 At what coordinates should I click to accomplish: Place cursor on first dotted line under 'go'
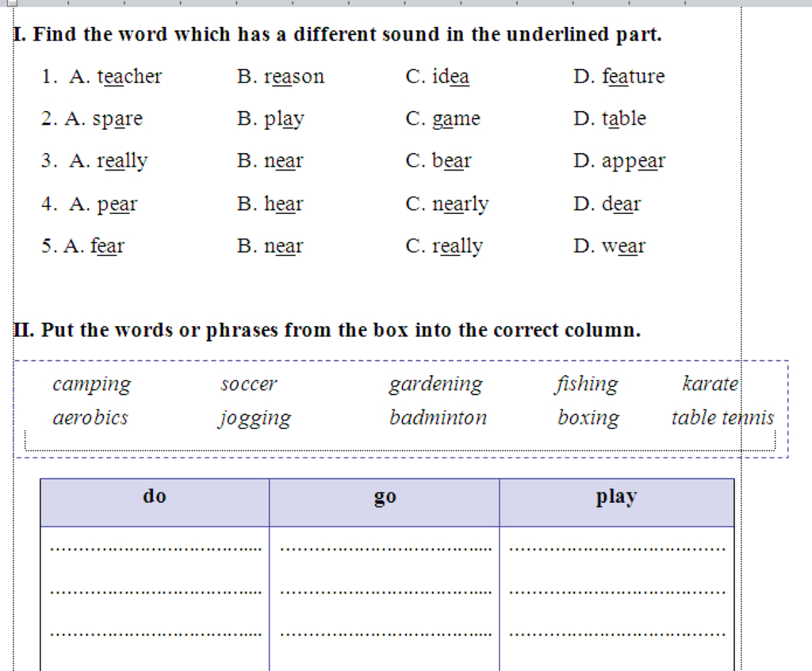[x=385, y=548]
